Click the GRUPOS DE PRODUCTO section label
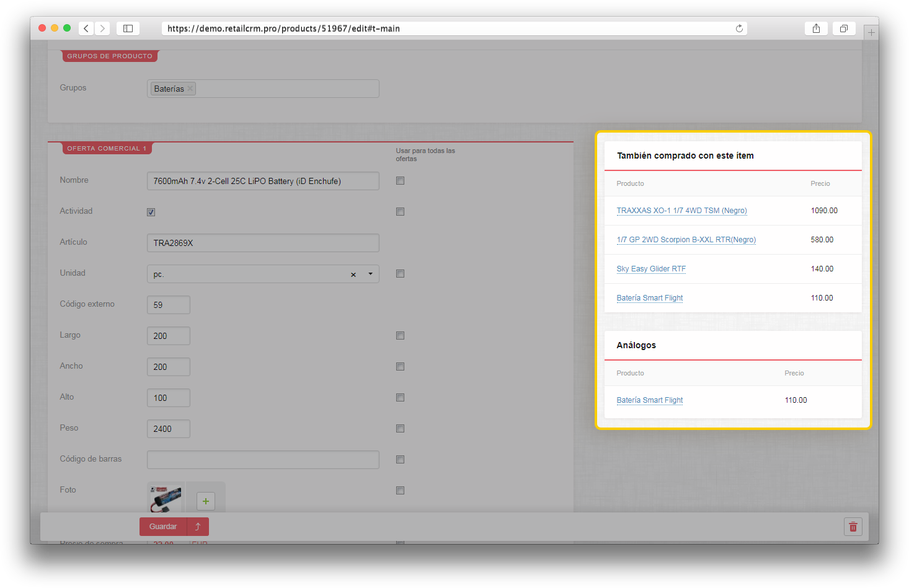909x588 pixels. (x=110, y=56)
